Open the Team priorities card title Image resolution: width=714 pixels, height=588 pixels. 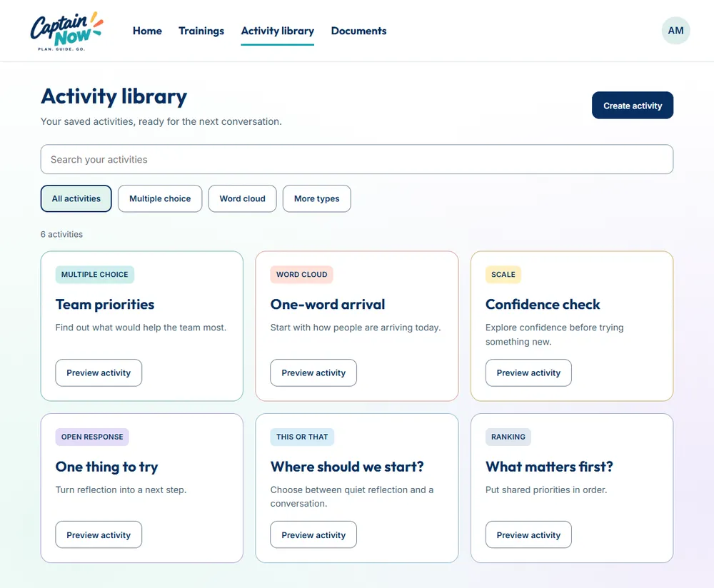tap(105, 304)
